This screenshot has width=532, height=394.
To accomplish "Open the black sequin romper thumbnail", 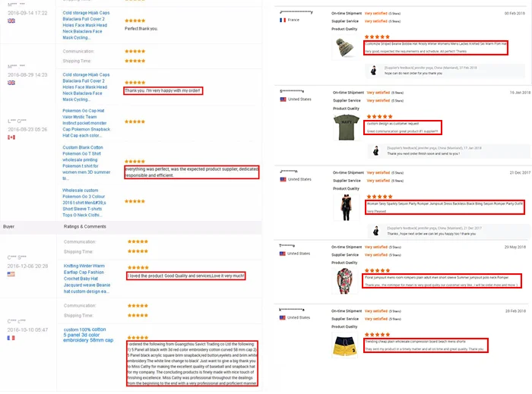I will [346, 208].
